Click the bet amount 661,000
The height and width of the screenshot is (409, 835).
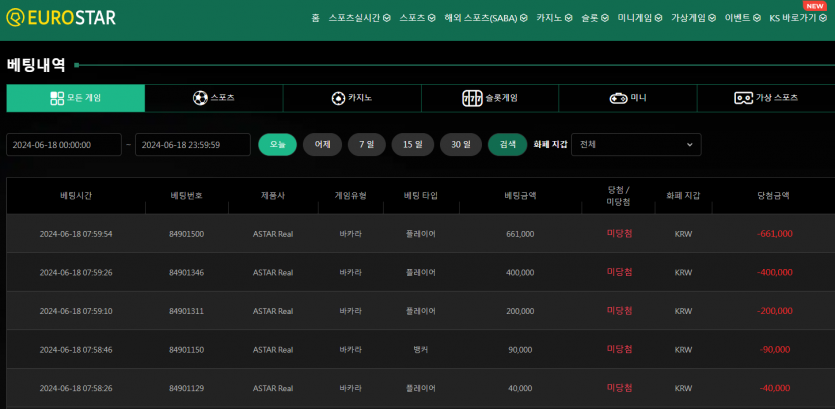click(520, 234)
